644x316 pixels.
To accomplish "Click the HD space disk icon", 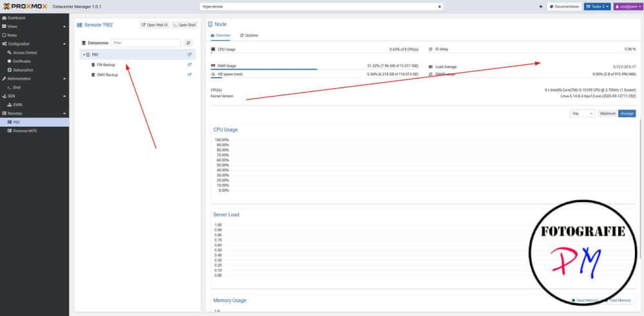I will 213,74.
